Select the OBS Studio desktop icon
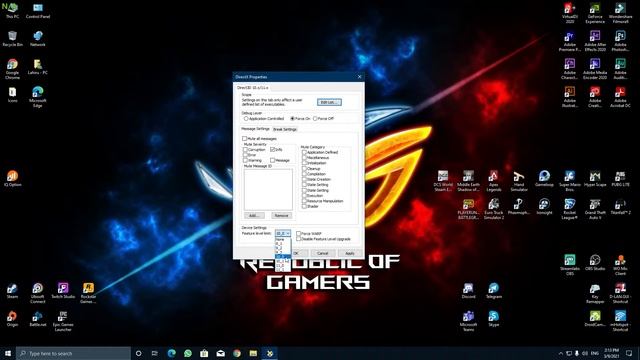 595,262
